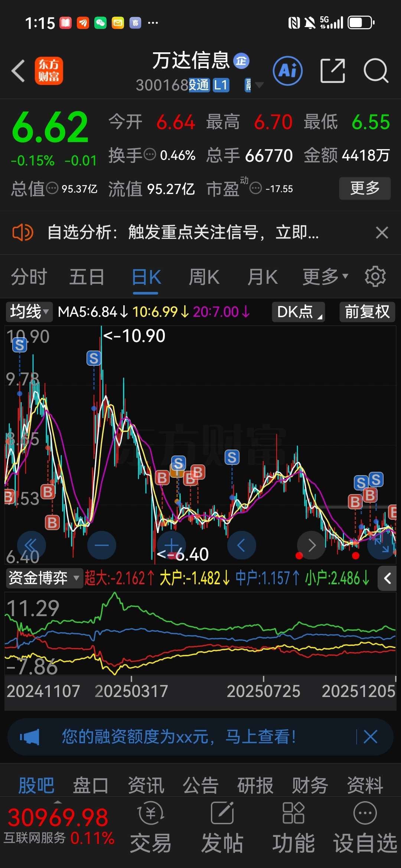The image size is (401, 868).
Task: Open the AI assistant icon
Action: pos(287,70)
